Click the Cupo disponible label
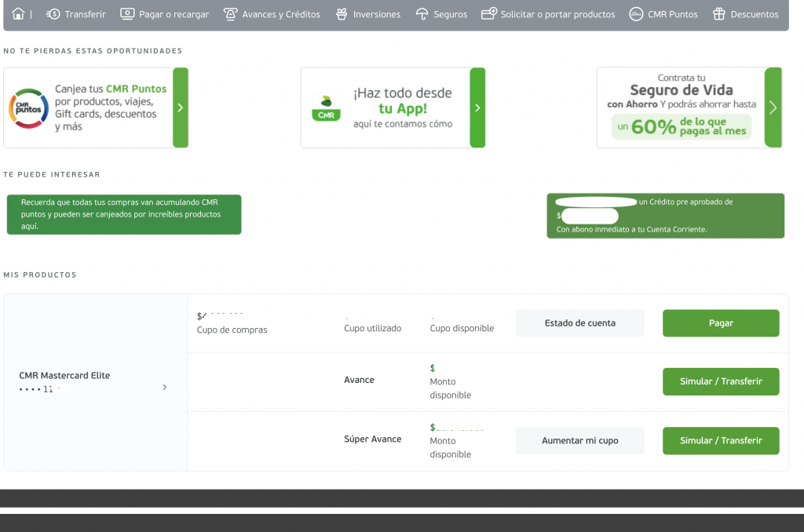 coord(462,328)
